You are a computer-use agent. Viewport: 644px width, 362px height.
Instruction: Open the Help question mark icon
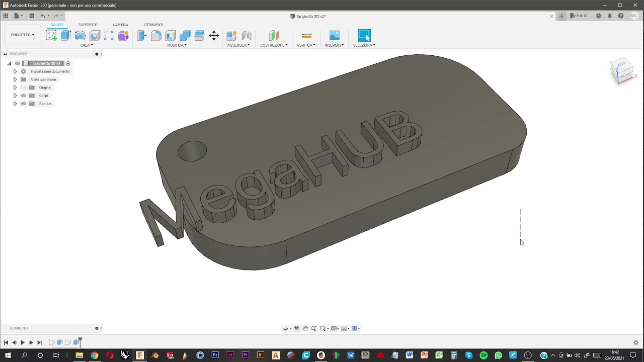(x=621, y=16)
